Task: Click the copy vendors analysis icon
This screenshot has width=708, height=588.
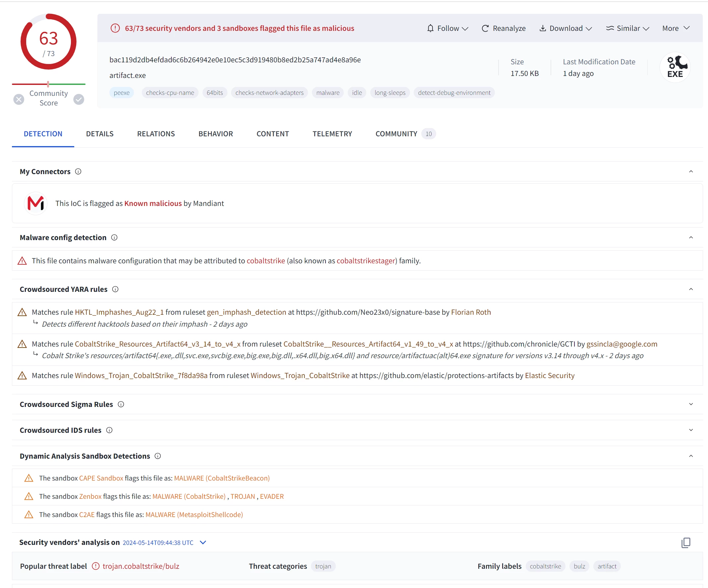Action: tap(686, 543)
